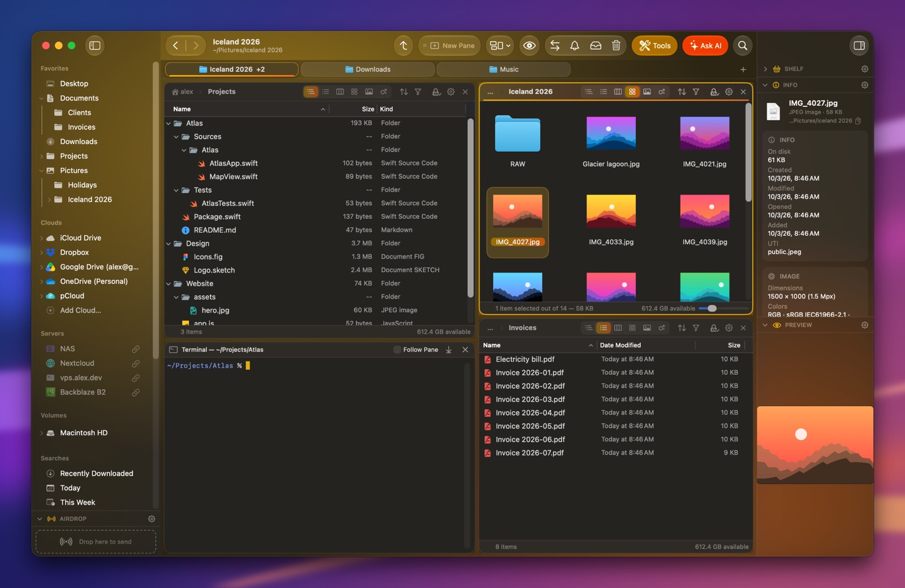Switch Projects pane to column view
This screenshot has height=588, width=905.
tap(340, 92)
